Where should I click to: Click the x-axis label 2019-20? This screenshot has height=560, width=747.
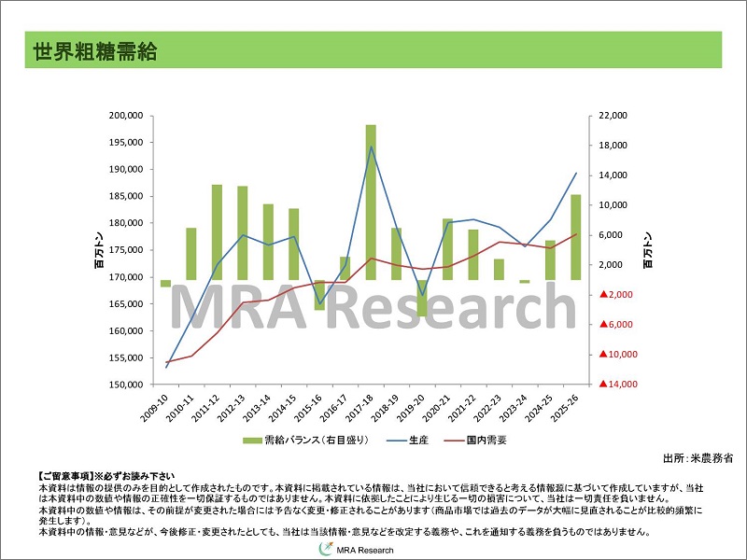click(x=412, y=408)
